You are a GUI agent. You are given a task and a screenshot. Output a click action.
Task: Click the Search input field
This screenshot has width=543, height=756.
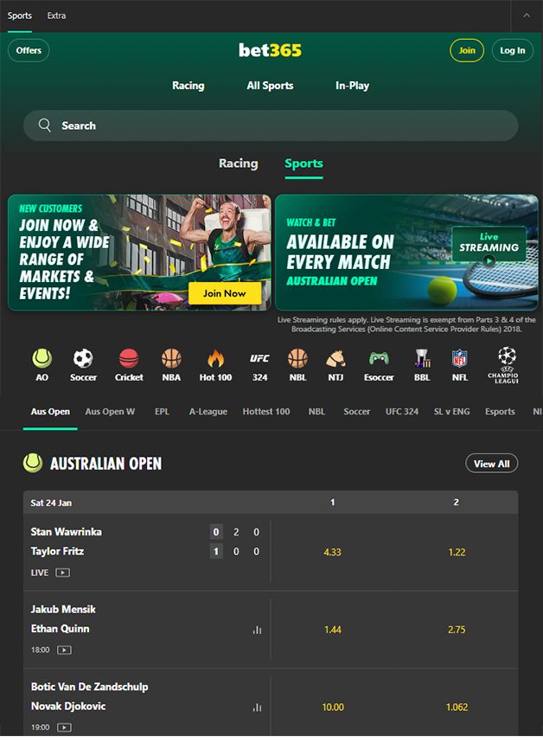point(271,125)
